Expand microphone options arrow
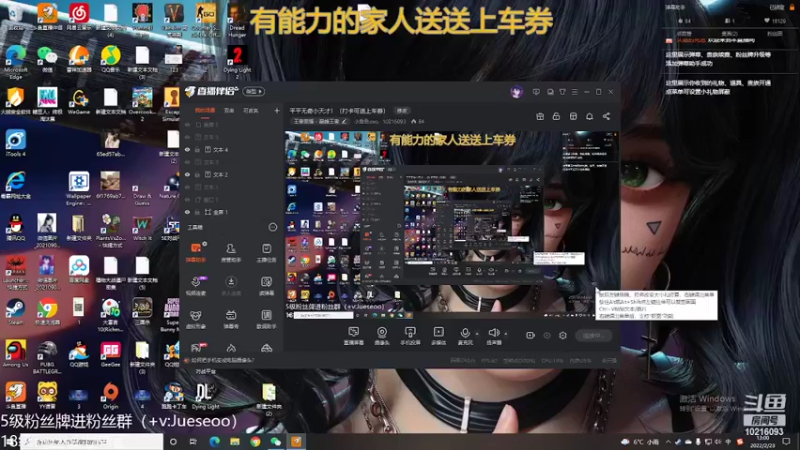Image resolution: width=800 pixels, height=450 pixels. (x=477, y=334)
